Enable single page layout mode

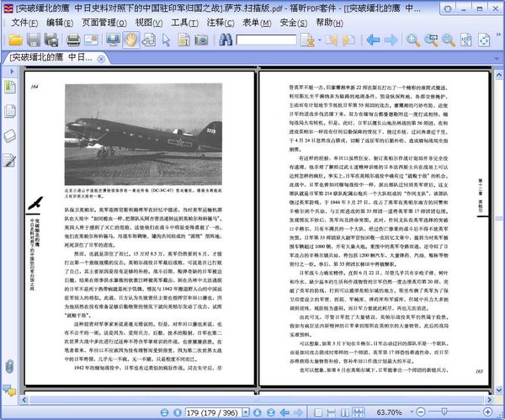[318, 412]
